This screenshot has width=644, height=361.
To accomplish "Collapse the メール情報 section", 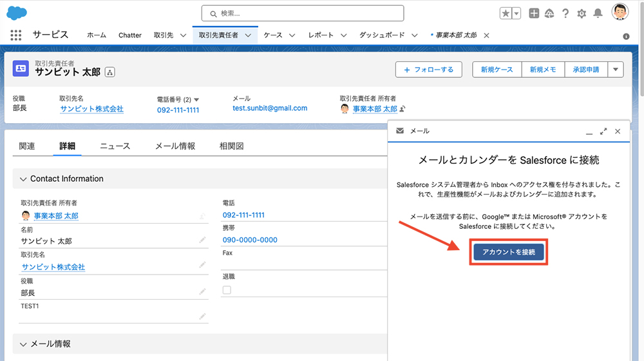I will pos(23,344).
